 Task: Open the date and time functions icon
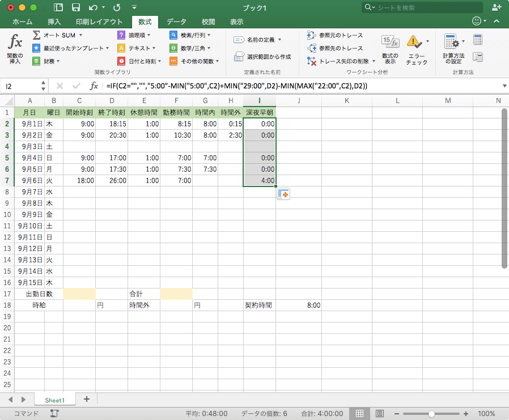tap(121, 61)
